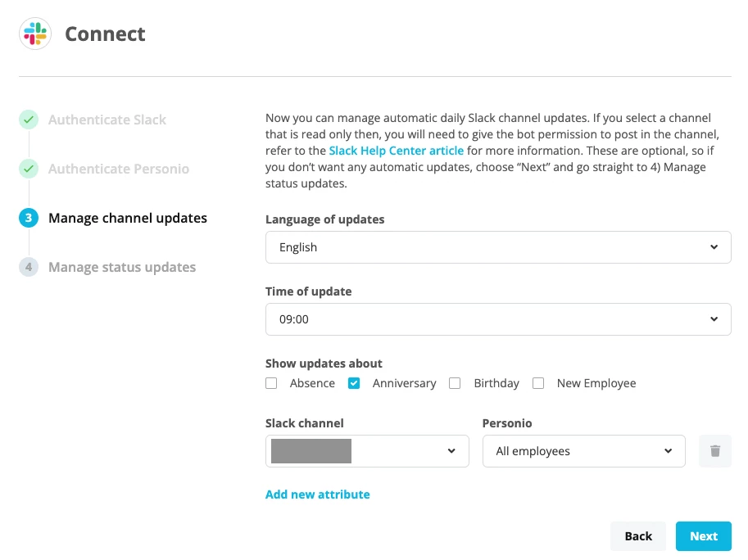Go to Authenticate Personio step

click(x=119, y=169)
